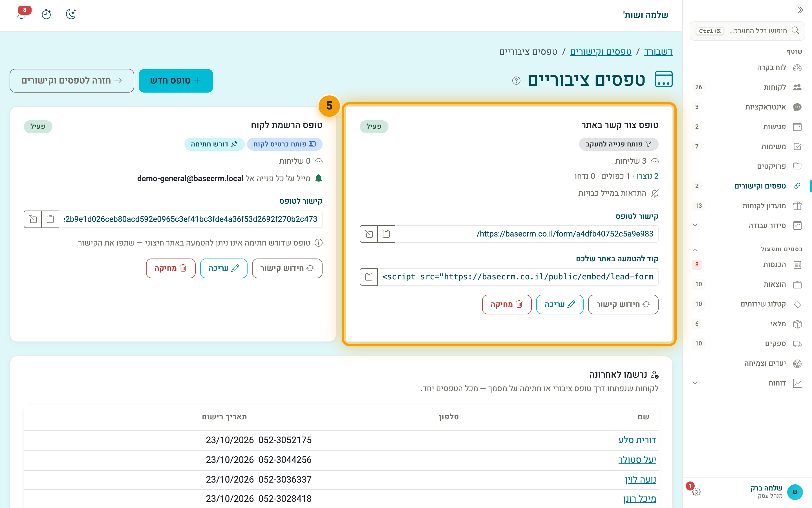
Task: Focus the system search field
Action: 747,31
